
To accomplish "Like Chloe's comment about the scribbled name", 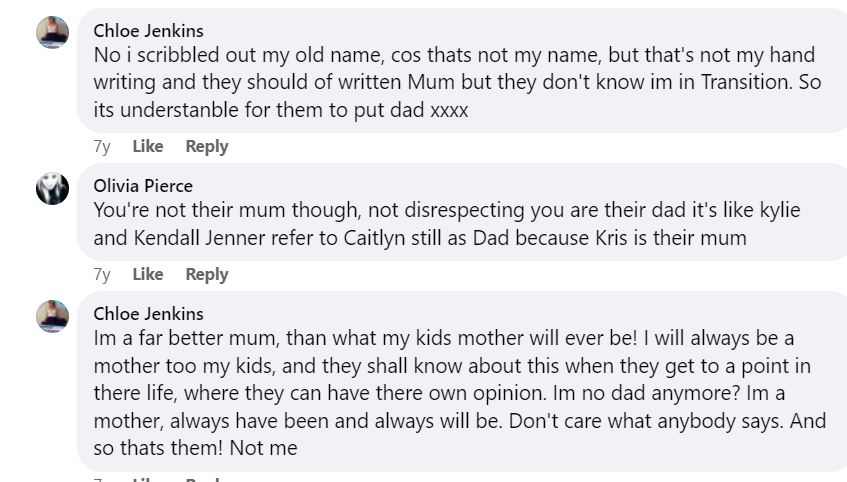I will click(x=147, y=146).
